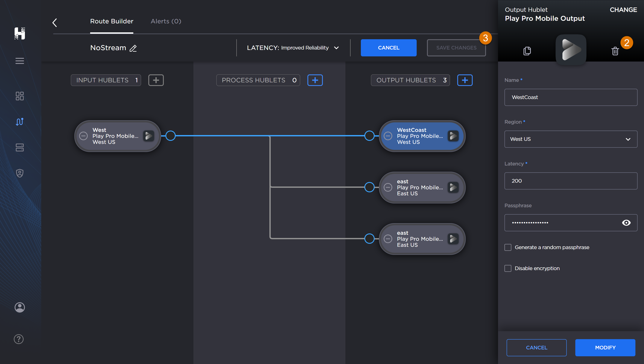Open the hamburger menu icon

[20, 61]
